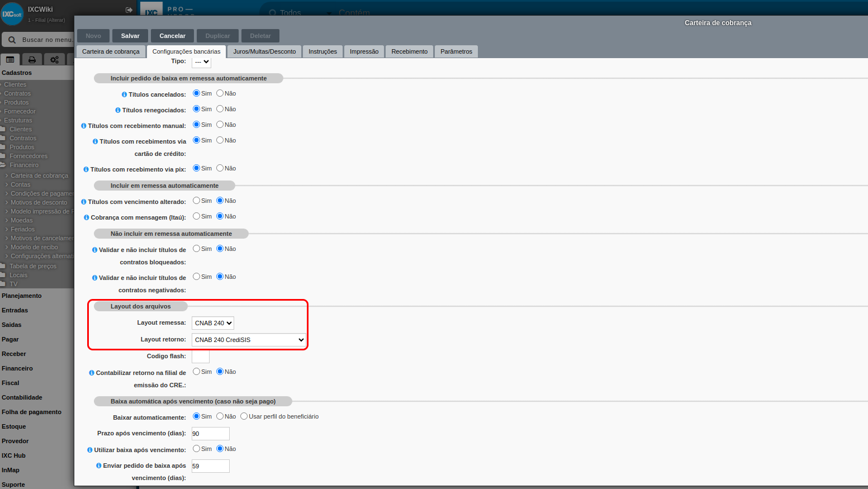The image size is (868, 489).
Task: Select Não for Títulos com recebimento manual
Action: pos(220,125)
